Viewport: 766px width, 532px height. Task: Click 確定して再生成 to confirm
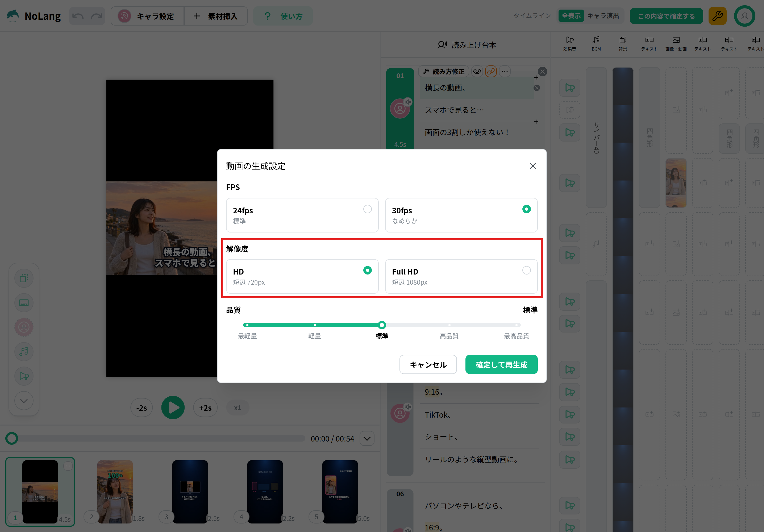pos(501,364)
